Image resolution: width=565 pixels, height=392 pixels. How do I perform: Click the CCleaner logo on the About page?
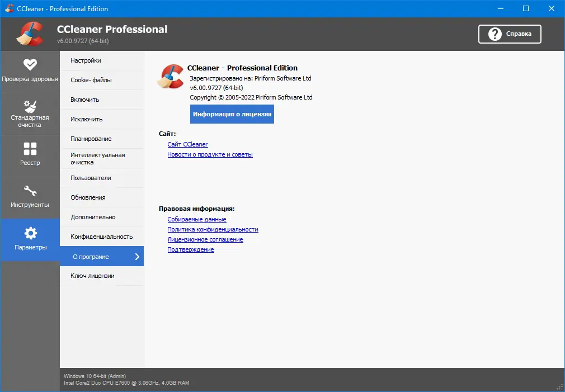[171, 76]
